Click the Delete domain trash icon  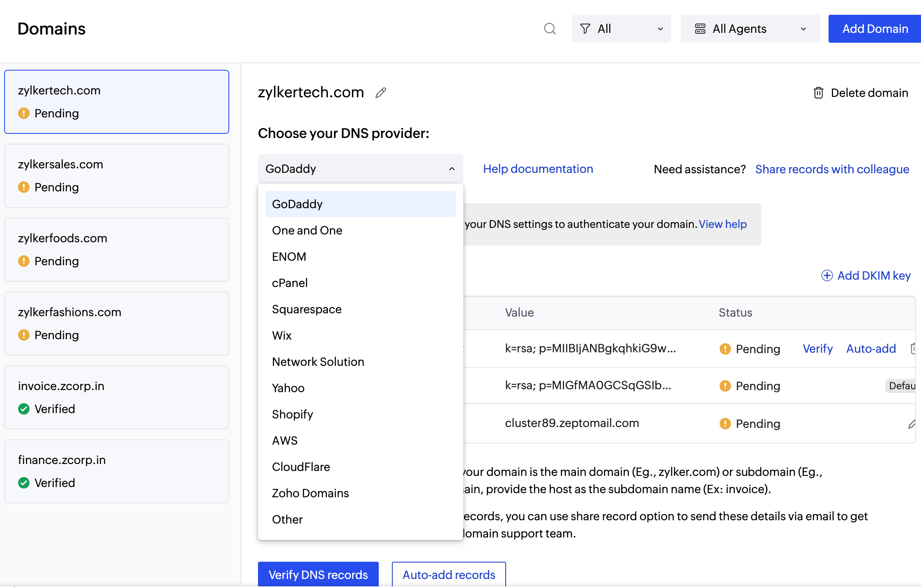(818, 93)
